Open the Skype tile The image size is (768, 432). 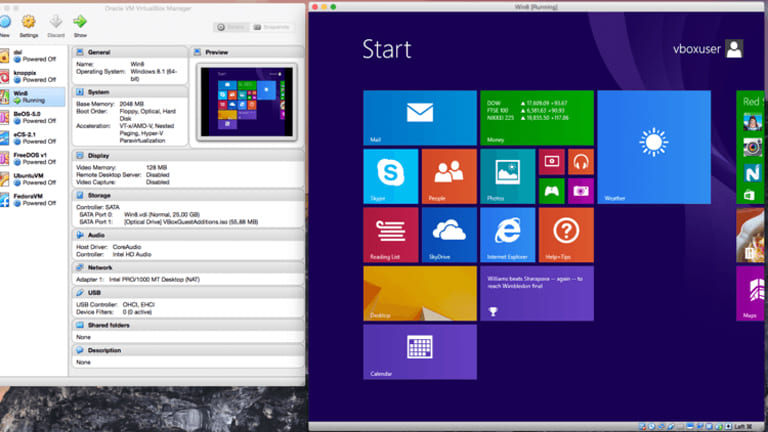click(391, 176)
